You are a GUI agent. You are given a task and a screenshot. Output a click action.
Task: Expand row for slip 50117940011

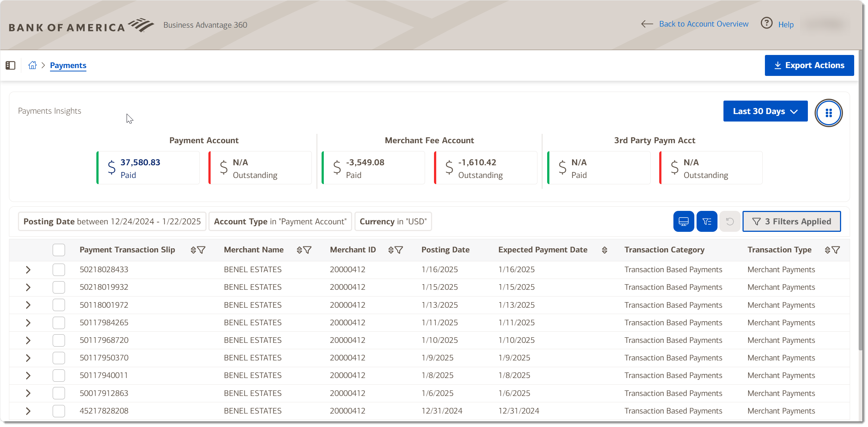(x=28, y=375)
